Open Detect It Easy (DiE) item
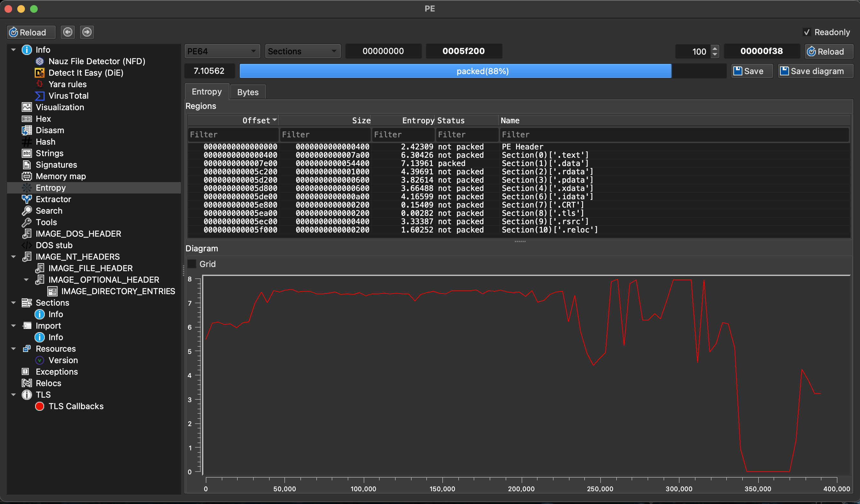Screen dimensions: 860x504 pos(86,73)
